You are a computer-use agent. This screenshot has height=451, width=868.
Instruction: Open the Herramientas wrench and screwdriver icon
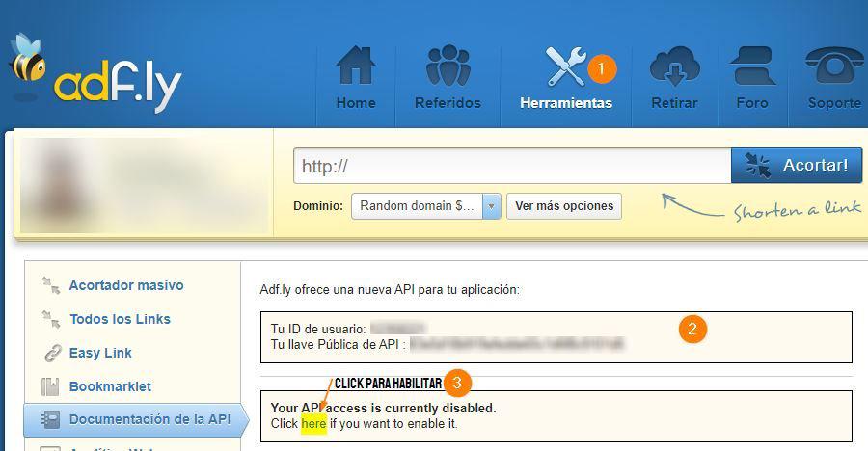[x=566, y=66]
